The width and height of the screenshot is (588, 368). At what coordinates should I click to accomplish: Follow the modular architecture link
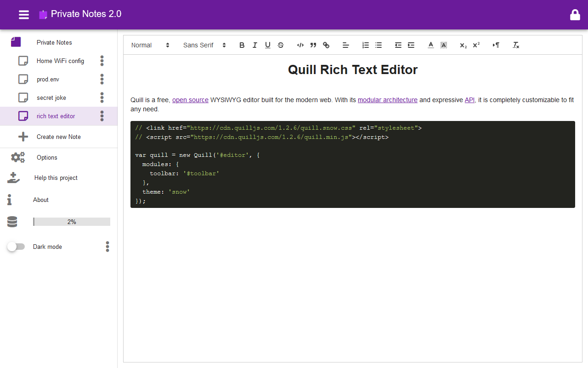click(x=388, y=100)
